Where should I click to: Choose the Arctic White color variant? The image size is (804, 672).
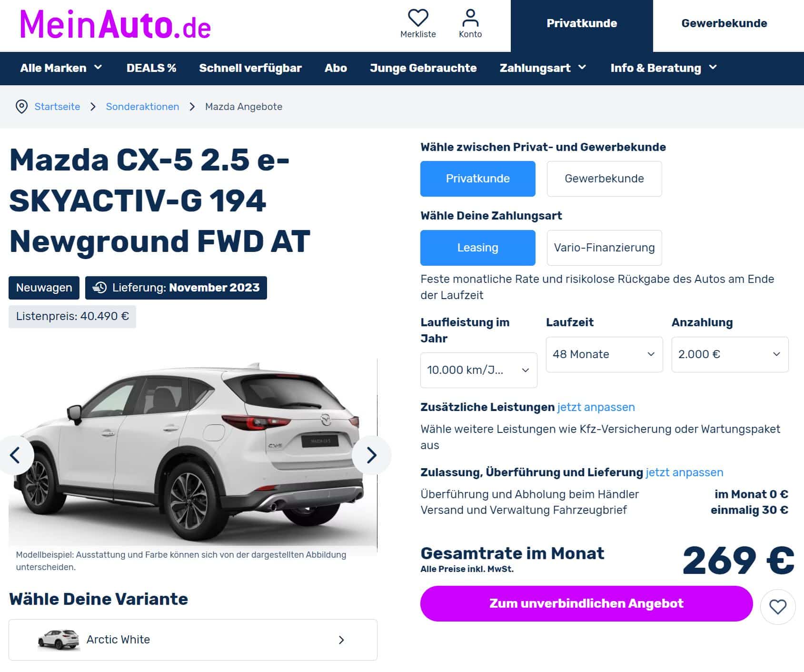193,640
